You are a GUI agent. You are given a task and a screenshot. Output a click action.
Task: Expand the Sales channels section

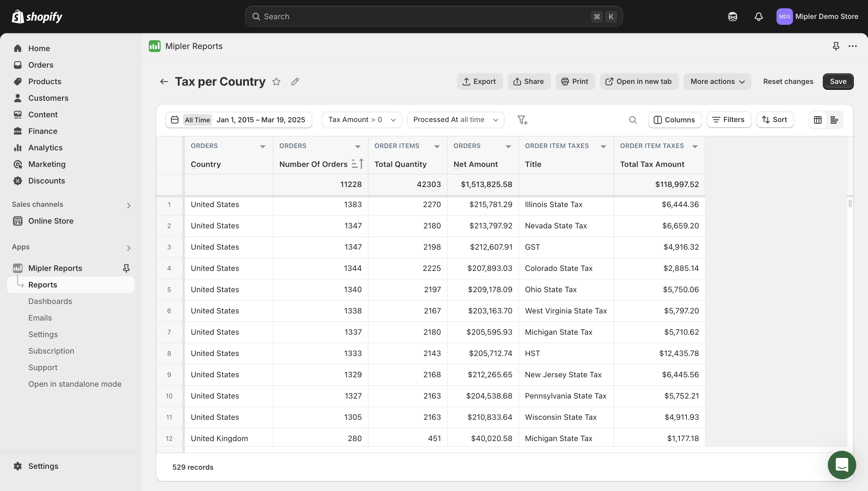[128, 205]
